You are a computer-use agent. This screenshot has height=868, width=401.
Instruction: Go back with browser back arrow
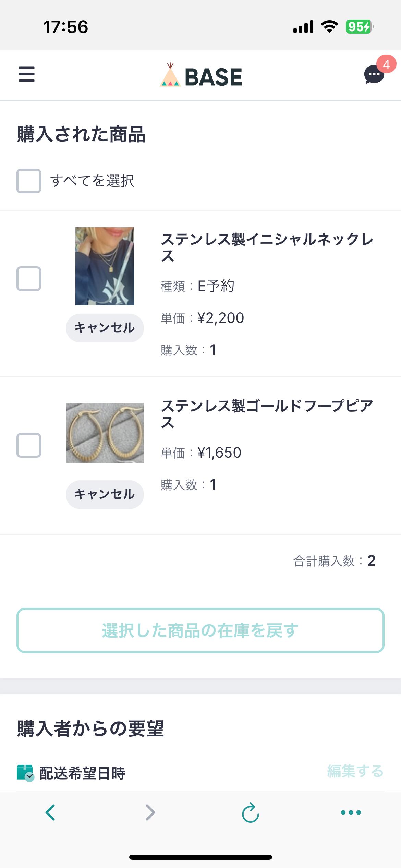pyautogui.click(x=50, y=812)
